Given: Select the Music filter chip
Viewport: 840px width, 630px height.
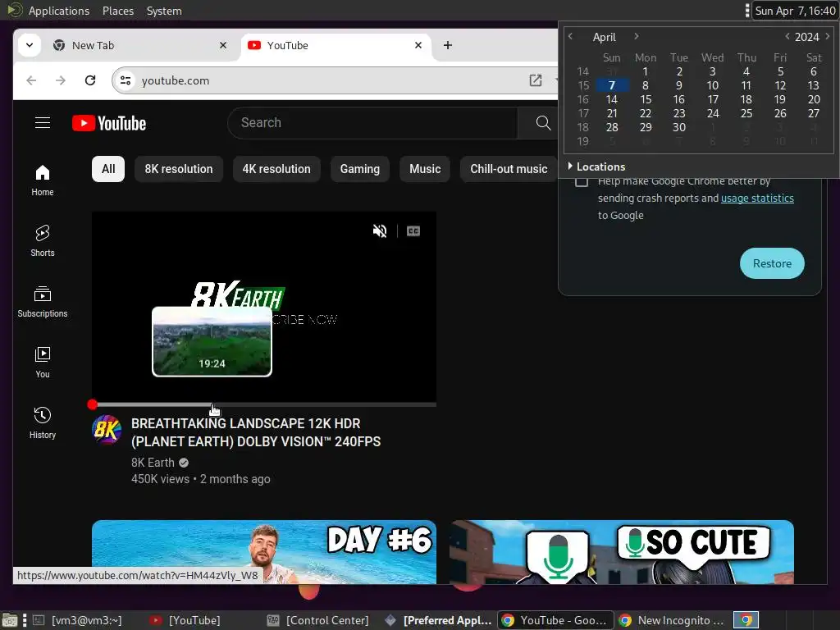Looking at the screenshot, I should click(x=425, y=169).
